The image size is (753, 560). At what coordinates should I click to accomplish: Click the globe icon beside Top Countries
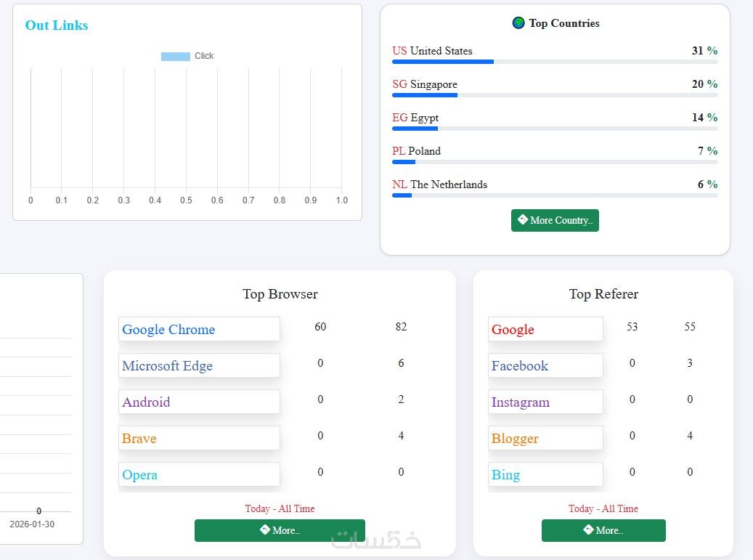click(518, 23)
